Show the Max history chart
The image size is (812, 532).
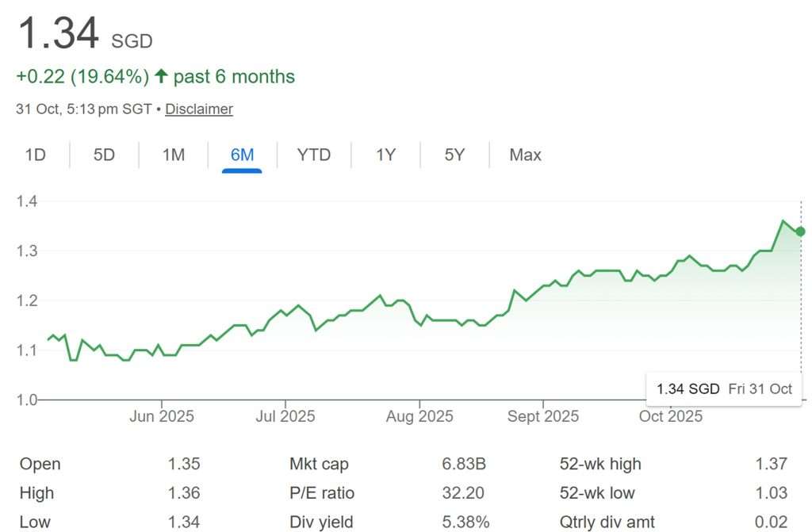click(524, 155)
